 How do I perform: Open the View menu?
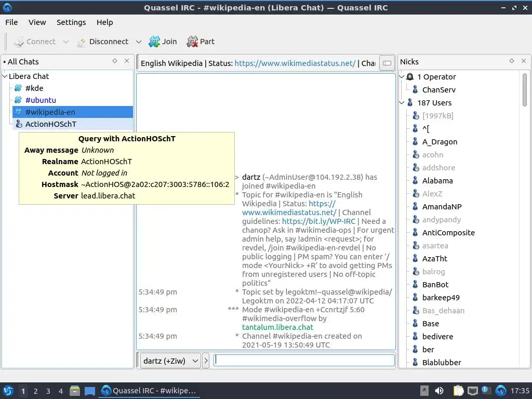click(x=37, y=22)
